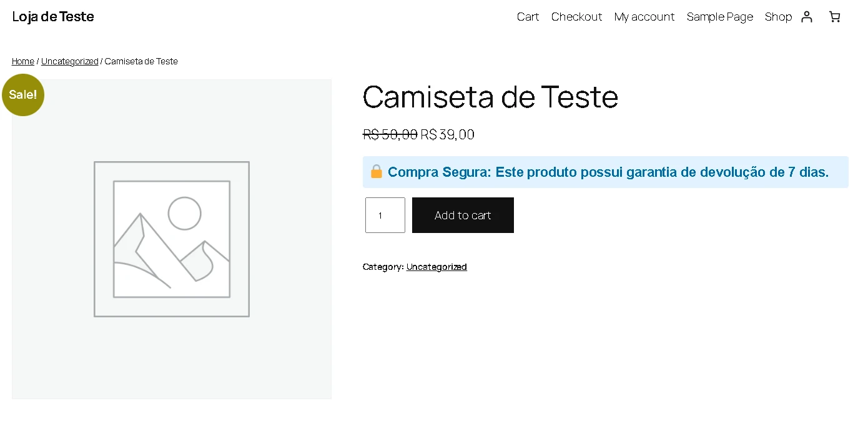Open the user account icon
868x431 pixels.
(x=807, y=17)
